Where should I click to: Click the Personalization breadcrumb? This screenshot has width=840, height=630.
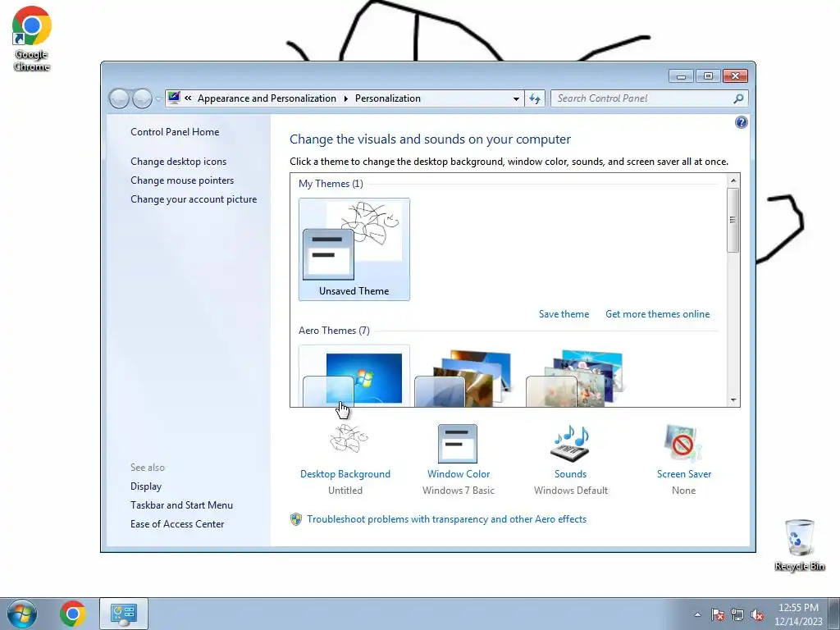pyautogui.click(x=388, y=98)
